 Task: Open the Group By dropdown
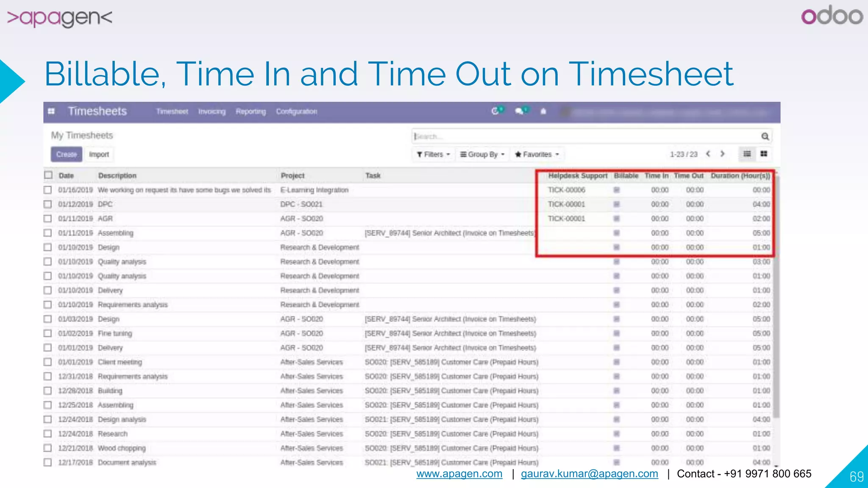482,155
